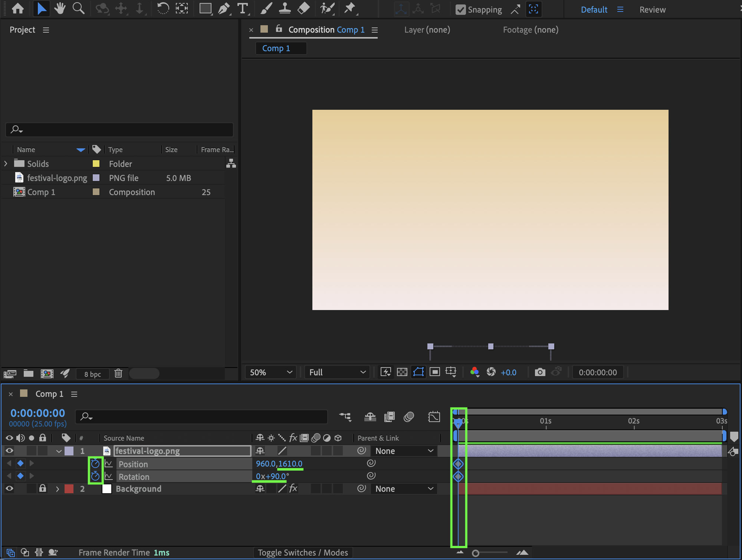Select the Brush tool
Viewport: 742px width, 560px height.
[x=266, y=9]
